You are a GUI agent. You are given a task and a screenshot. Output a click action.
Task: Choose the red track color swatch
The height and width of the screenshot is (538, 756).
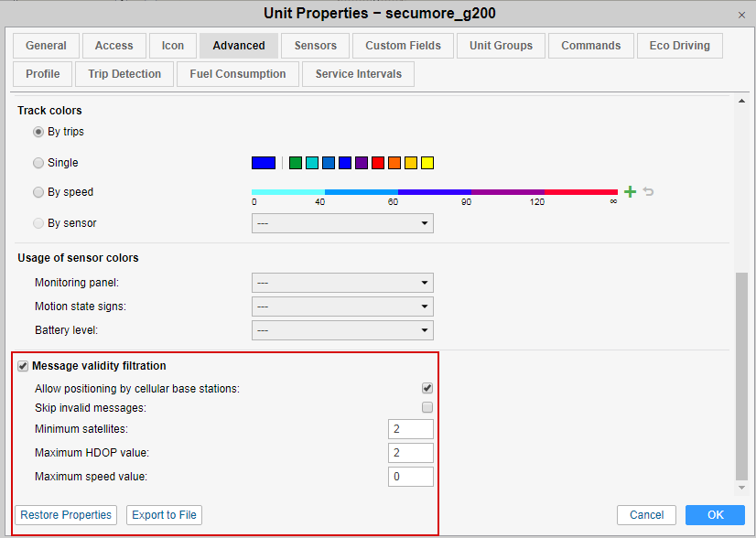378,163
